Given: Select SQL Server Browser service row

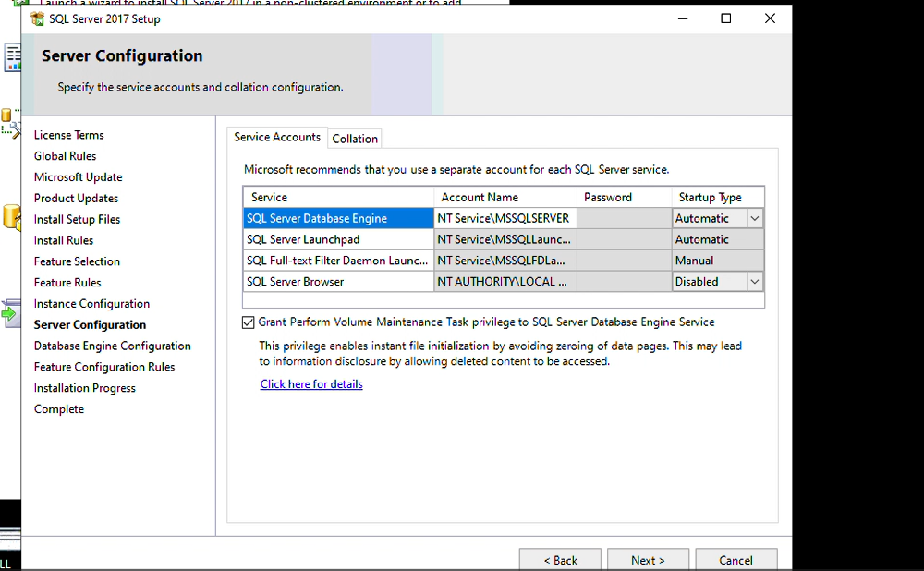Looking at the screenshot, I should pyautogui.click(x=338, y=282).
